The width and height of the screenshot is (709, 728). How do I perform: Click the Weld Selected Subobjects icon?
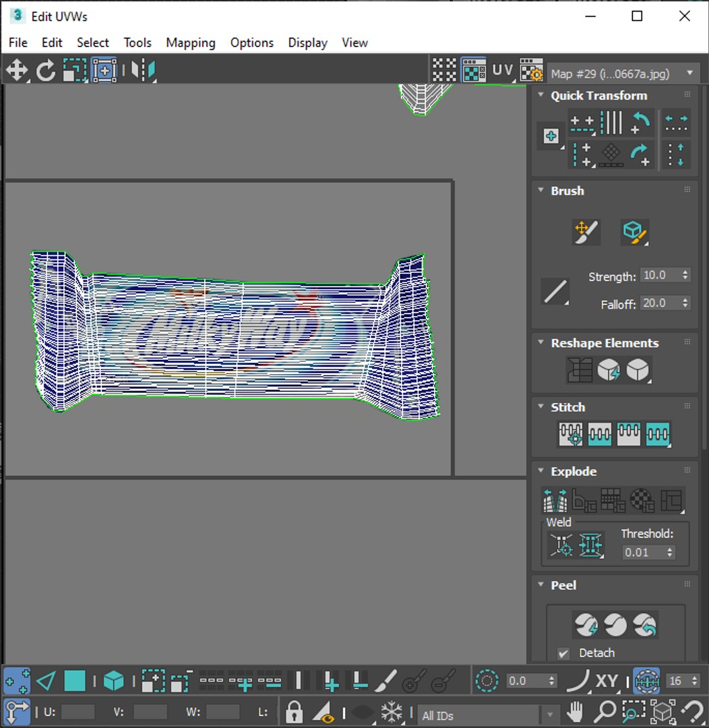pos(590,545)
